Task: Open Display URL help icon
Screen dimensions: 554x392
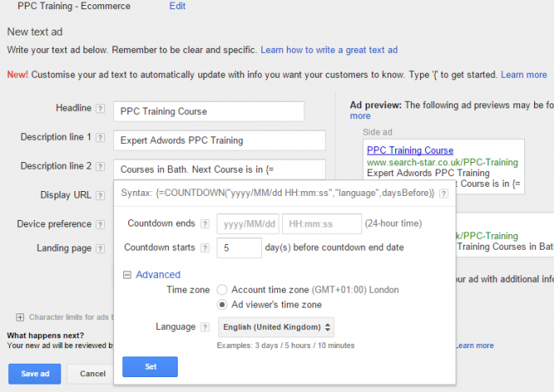Action: 100,195
